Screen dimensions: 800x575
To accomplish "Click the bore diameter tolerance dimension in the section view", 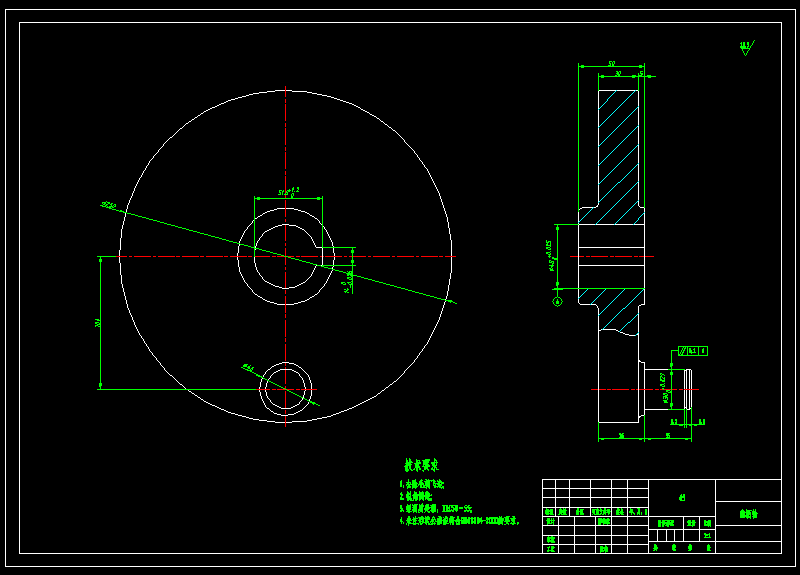I will pos(551,256).
